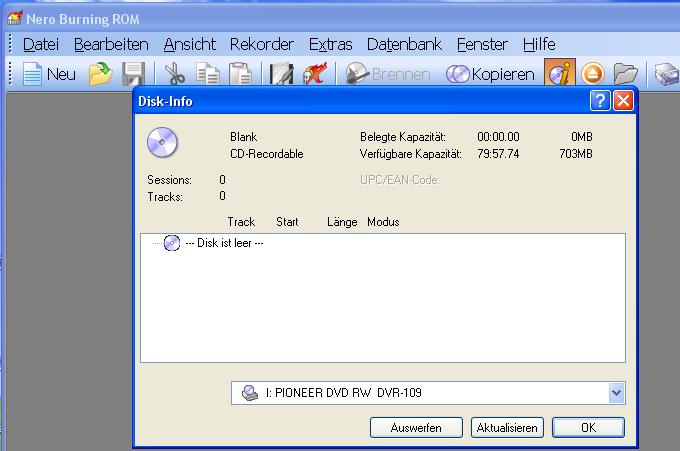Close the Disk-Info dialog
680x451 pixels.
pos(623,101)
